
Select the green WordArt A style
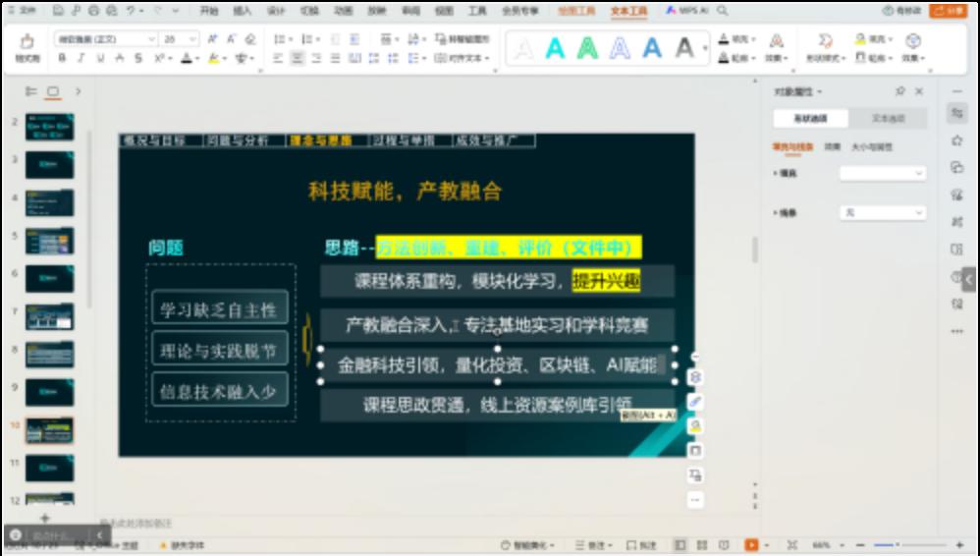pos(588,48)
